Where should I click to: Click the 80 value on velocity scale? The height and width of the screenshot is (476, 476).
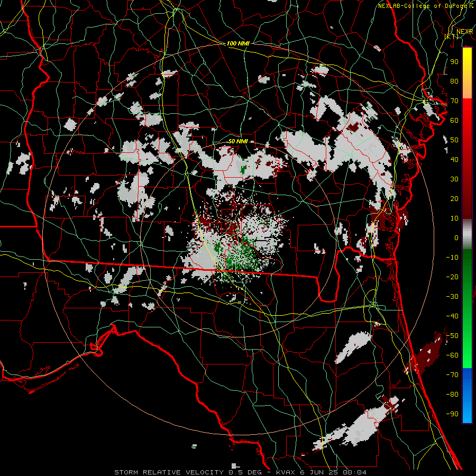[x=454, y=81]
